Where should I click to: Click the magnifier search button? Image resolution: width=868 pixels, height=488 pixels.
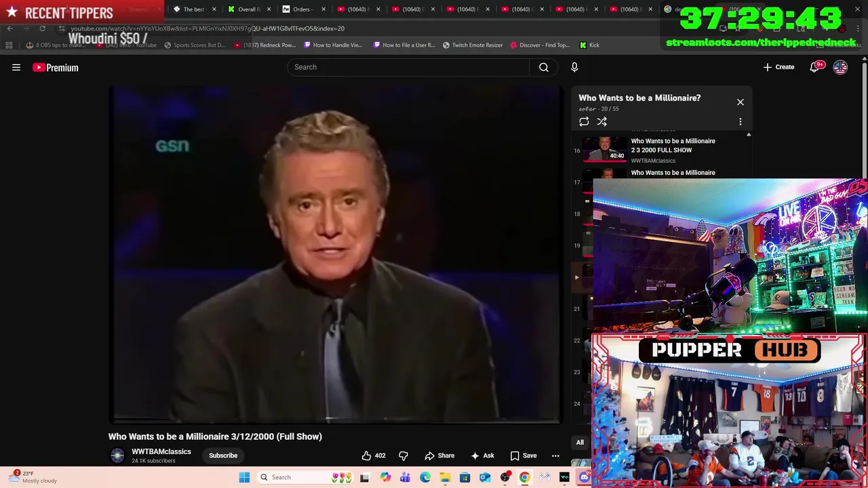click(x=544, y=67)
